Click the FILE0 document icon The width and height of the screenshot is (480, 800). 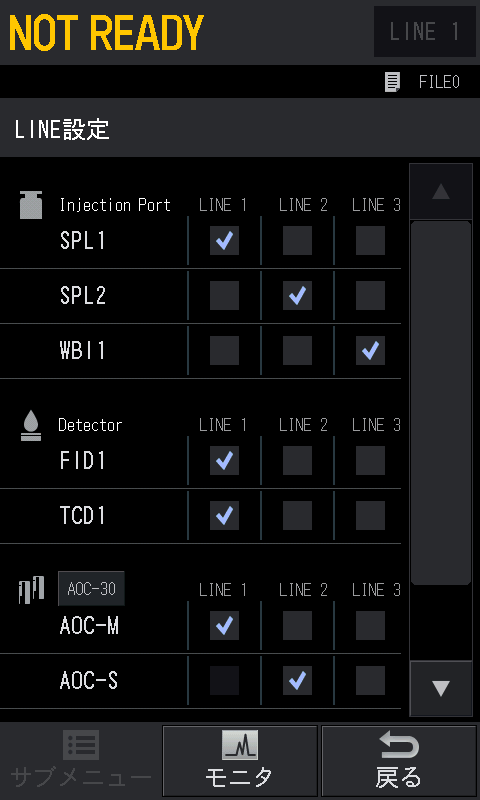pos(392,82)
